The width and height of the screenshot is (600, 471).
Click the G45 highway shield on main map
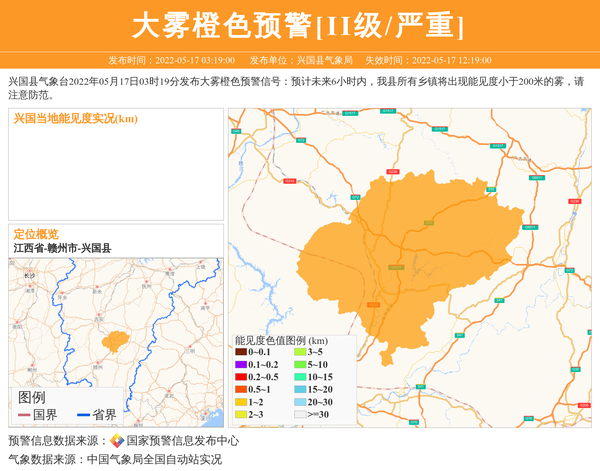[236, 131]
